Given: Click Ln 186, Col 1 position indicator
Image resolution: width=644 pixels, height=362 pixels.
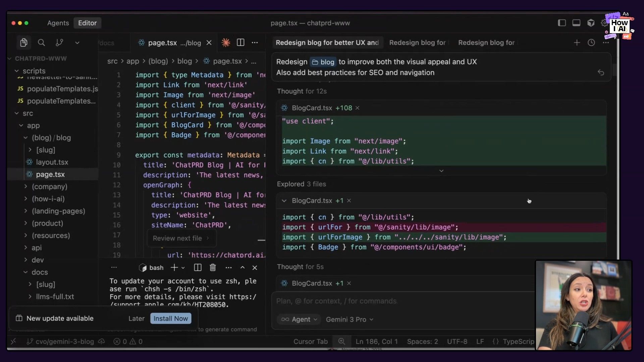Looking at the screenshot, I should point(376,342).
